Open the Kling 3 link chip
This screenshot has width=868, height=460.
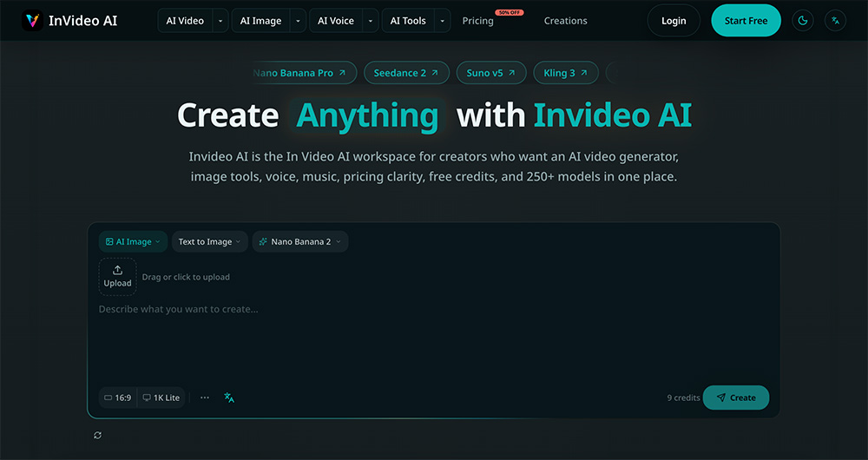566,73
